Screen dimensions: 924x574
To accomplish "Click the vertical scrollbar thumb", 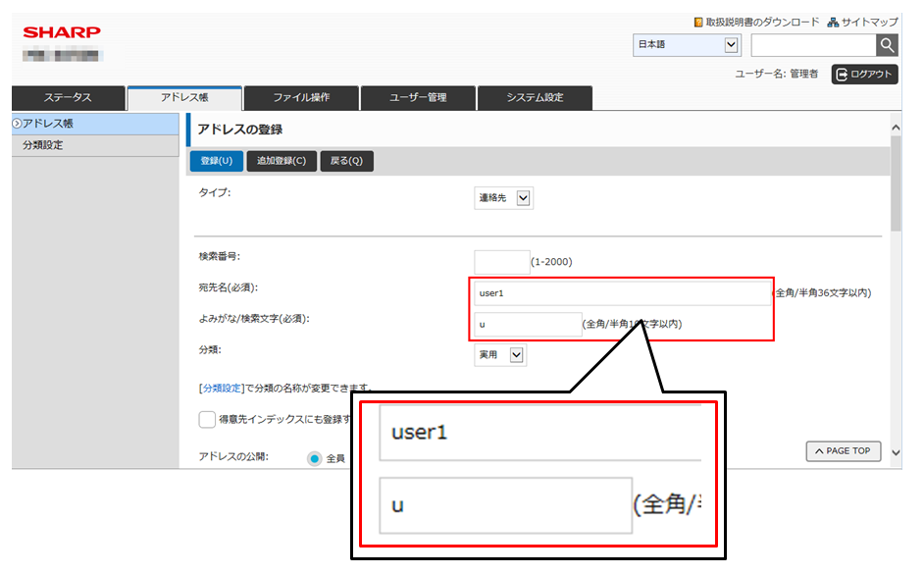I will coord(896,183).
